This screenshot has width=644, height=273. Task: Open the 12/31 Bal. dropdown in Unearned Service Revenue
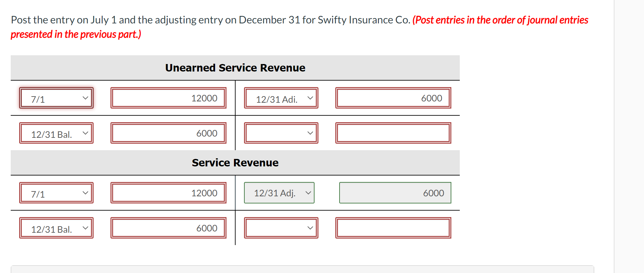click(56, 133)
